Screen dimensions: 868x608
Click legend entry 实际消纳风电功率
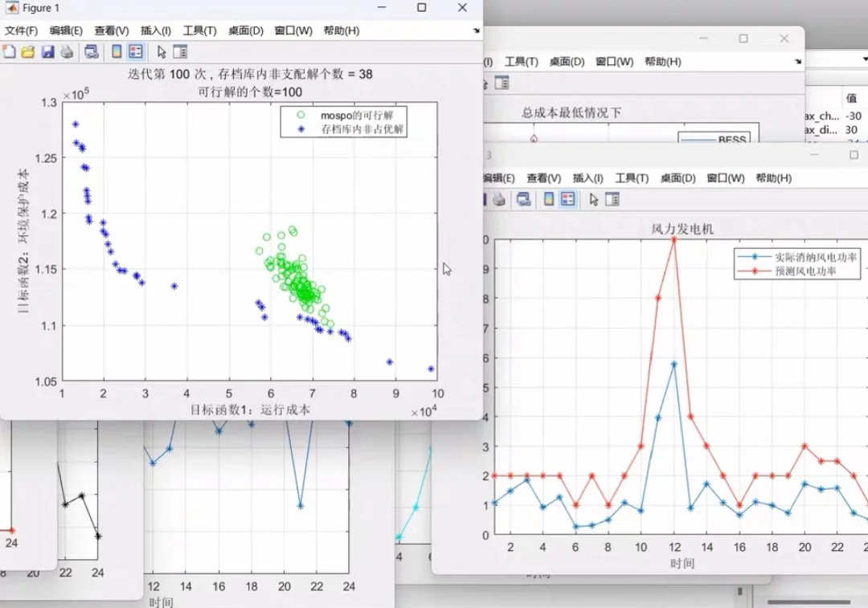[816, 257]
